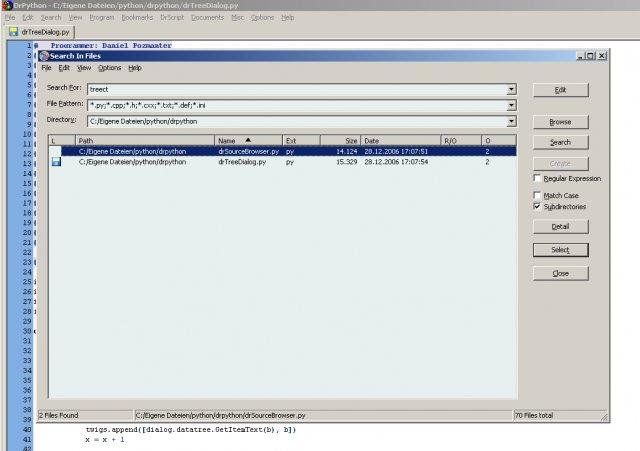Open DrPython DrScript menu
Screen dimensions: 640x451
pos(172,18)
